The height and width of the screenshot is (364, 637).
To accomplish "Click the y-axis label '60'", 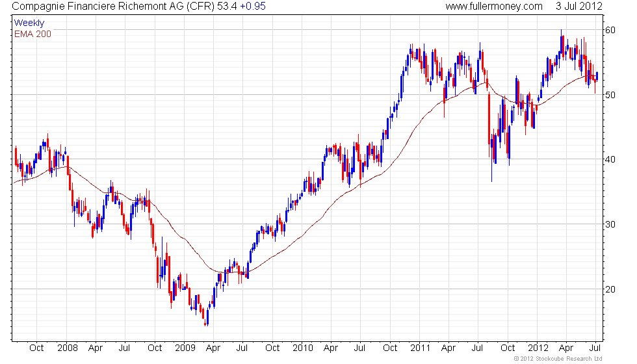I will (x=610, y=30).
